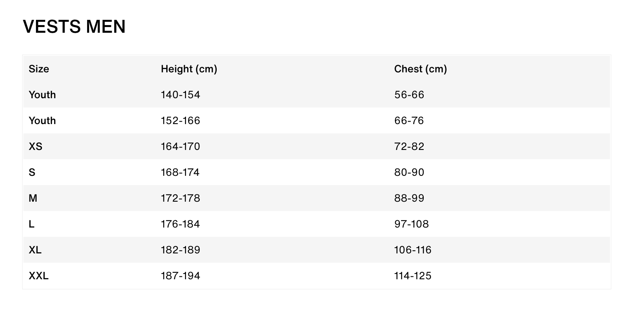Image resolution: width=644 pixels, height=312 pixels.
Task: Select the M size label
Action: coord(33,198)
